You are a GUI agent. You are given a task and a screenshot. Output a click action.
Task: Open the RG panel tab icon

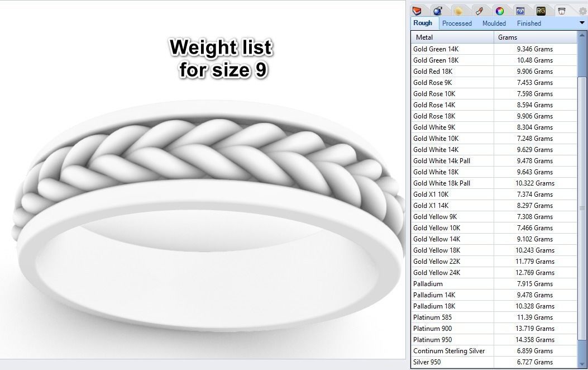tap(541, 11)
